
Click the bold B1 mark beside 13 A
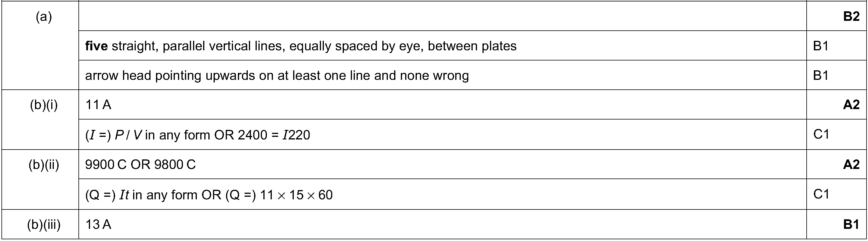pyautogui.click(x=851, y=224)
